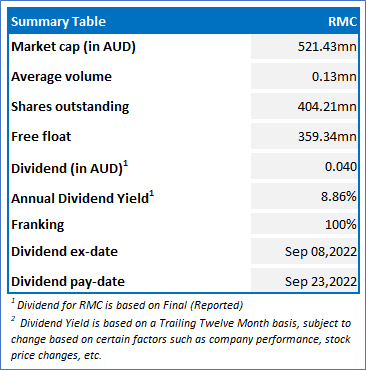Select the RMC column header
The width and height of the screenshot is (366, 370).
click(342, 22)
